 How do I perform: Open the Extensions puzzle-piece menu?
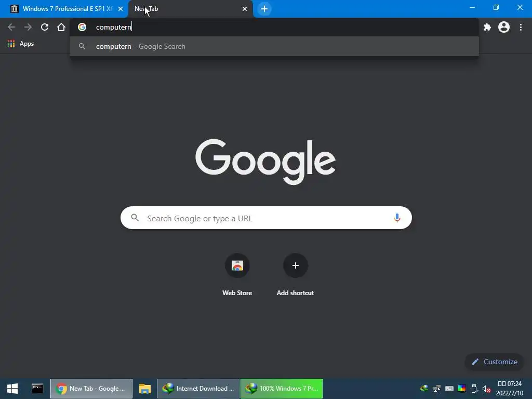tap(487, 27)
